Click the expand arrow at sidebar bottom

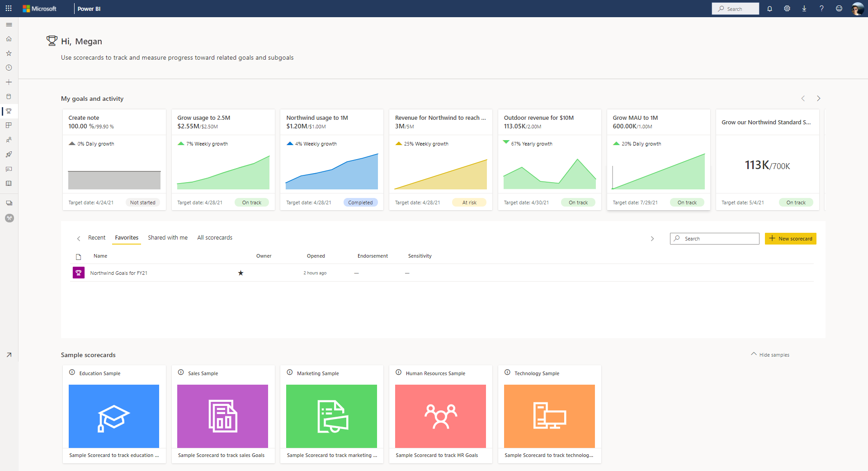coord(9,355)
